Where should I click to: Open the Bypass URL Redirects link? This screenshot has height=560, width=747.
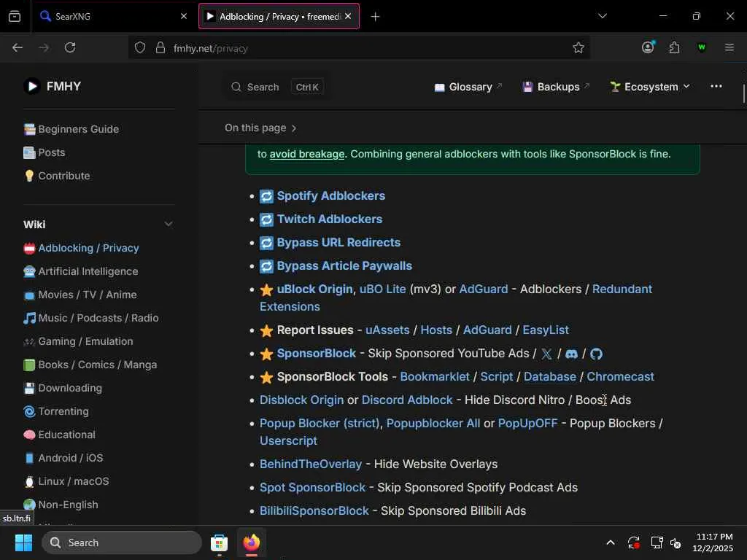(x=338, y=242)
